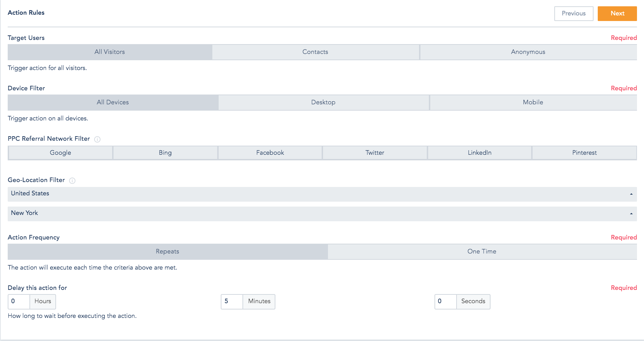Image resolution: width=644 pixels, height=341 pixels.
Task: Click the PPC Referral Network Filter label
Action: (49, 139)
